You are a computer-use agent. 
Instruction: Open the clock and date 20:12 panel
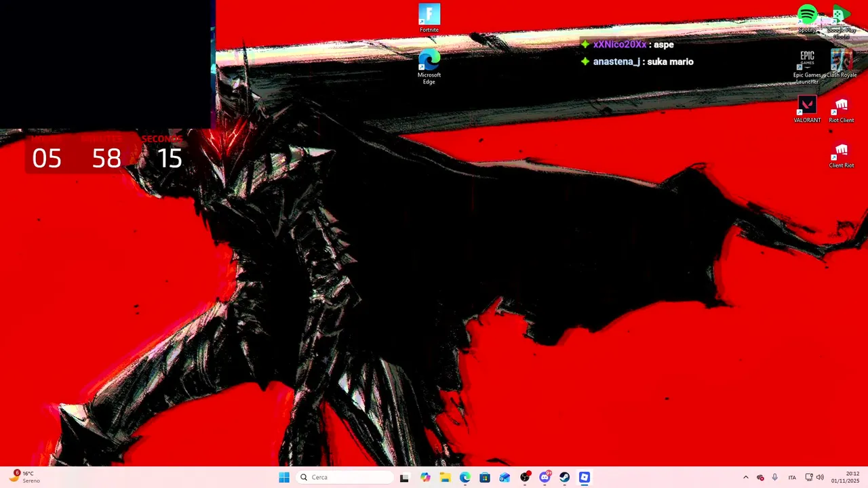point(846,477)
